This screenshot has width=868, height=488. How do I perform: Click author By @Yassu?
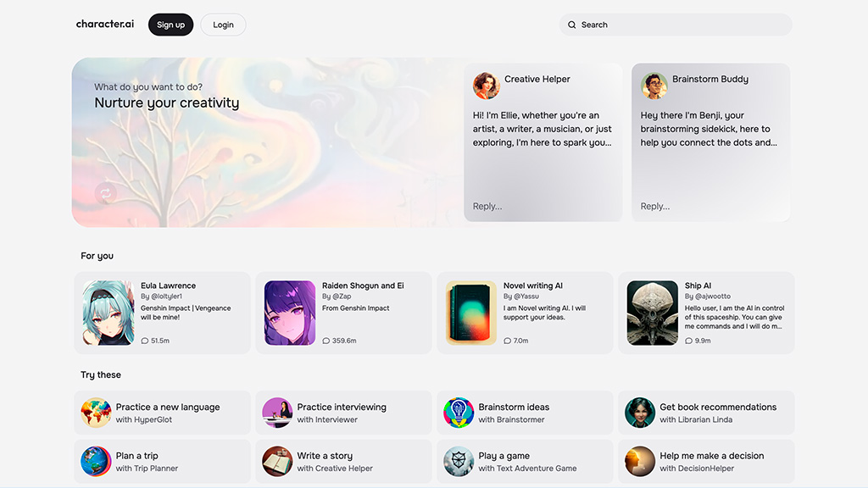pyautogui.click(x=521, y=297)
